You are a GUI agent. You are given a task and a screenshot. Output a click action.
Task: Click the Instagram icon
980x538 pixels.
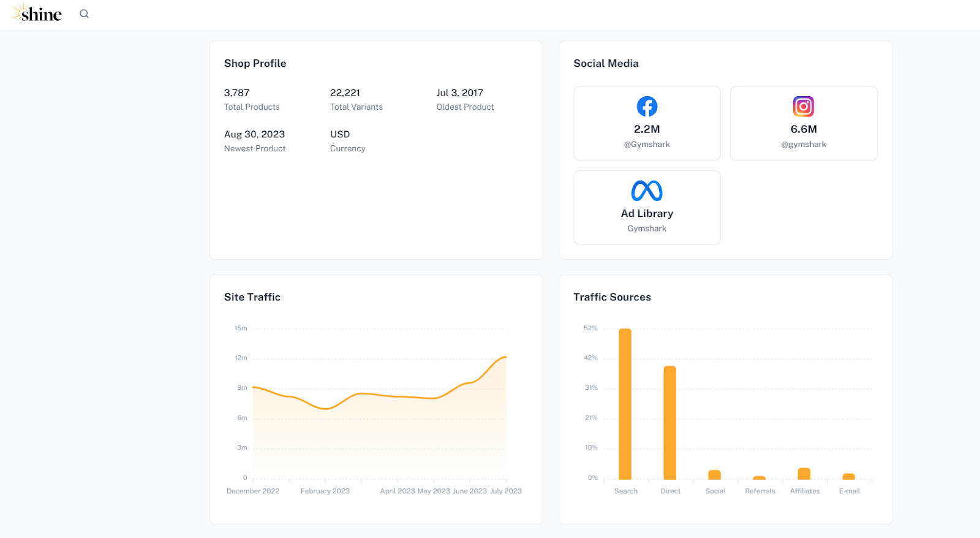804,107
